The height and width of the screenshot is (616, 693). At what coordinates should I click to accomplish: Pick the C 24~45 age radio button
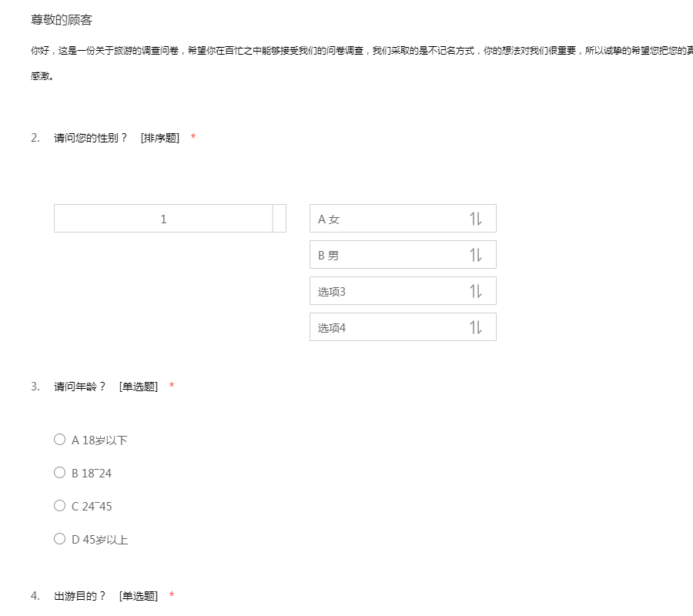tap(59, 506)
